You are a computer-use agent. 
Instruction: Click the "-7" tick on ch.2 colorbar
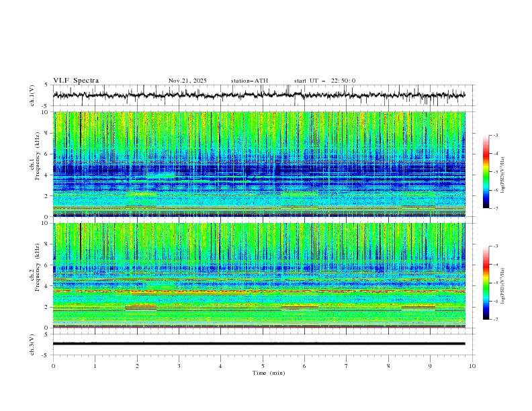[495, 319]
